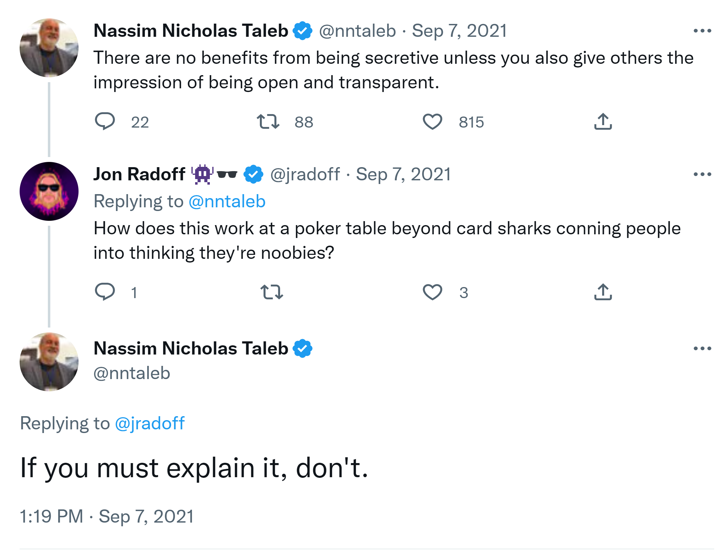Click the @nntaleb mention in Replying to
This screenshot has height=560, width=728.
(x=227, y=201)
